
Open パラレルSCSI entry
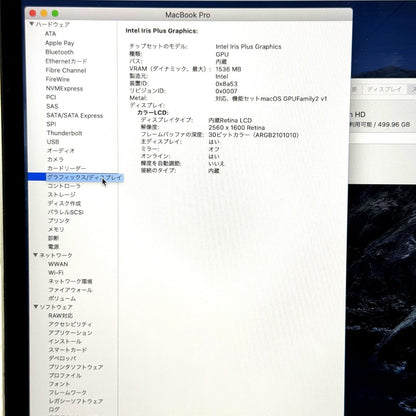tap(66, 212)
